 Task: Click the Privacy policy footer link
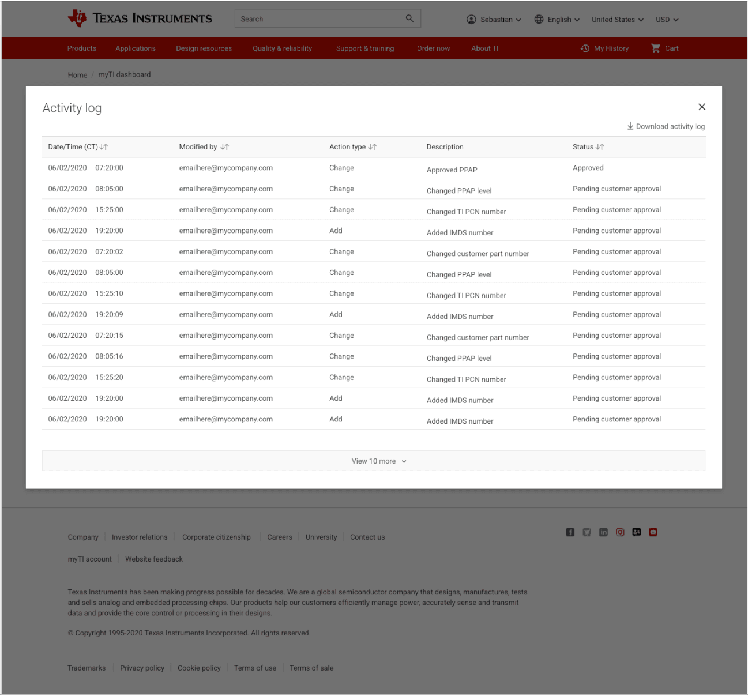click(x=142, y=668)
